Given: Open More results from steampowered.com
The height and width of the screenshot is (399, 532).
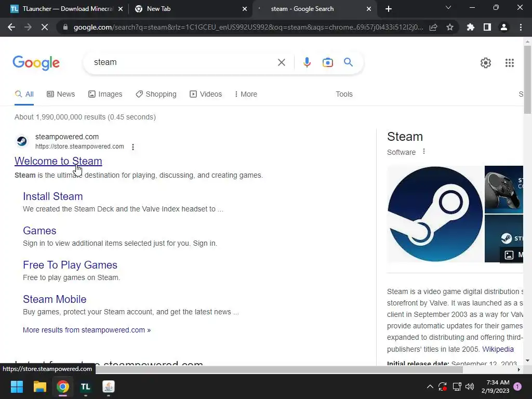Looking at the screenshot, I should (x=87, y=330).
